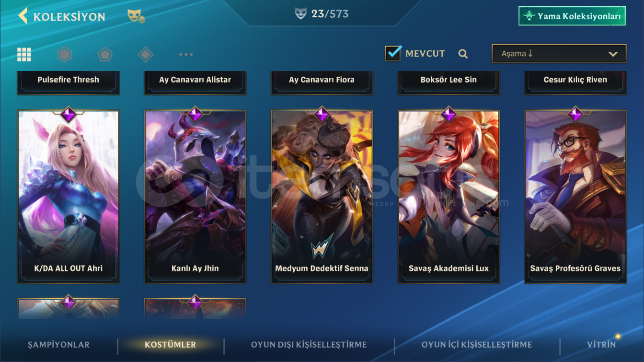This screenshot has width=644, height=362.
Task: Select the pentagon rarity filter icon
Action: pyautogui.click(x=105, y=54)
